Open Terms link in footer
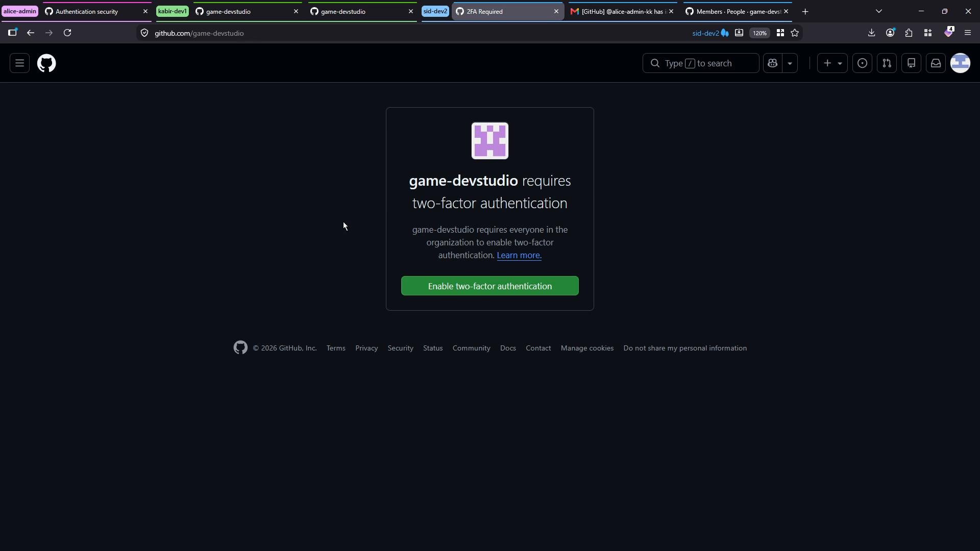This screenshot has width=980, height=551. 336,348
